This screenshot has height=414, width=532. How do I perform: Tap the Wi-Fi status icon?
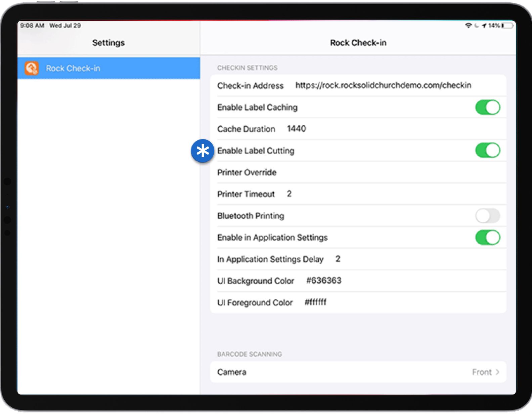coord(468,26)
